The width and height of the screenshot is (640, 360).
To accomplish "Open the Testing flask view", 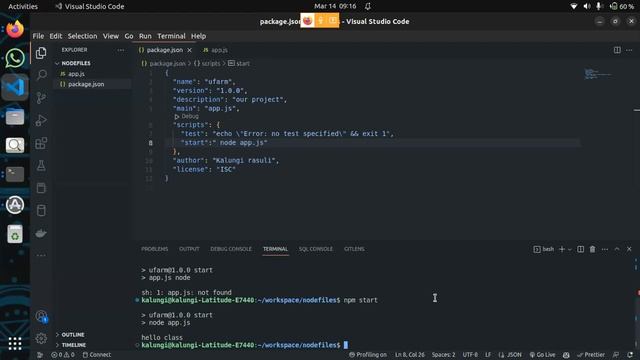I will click(41, 165).
